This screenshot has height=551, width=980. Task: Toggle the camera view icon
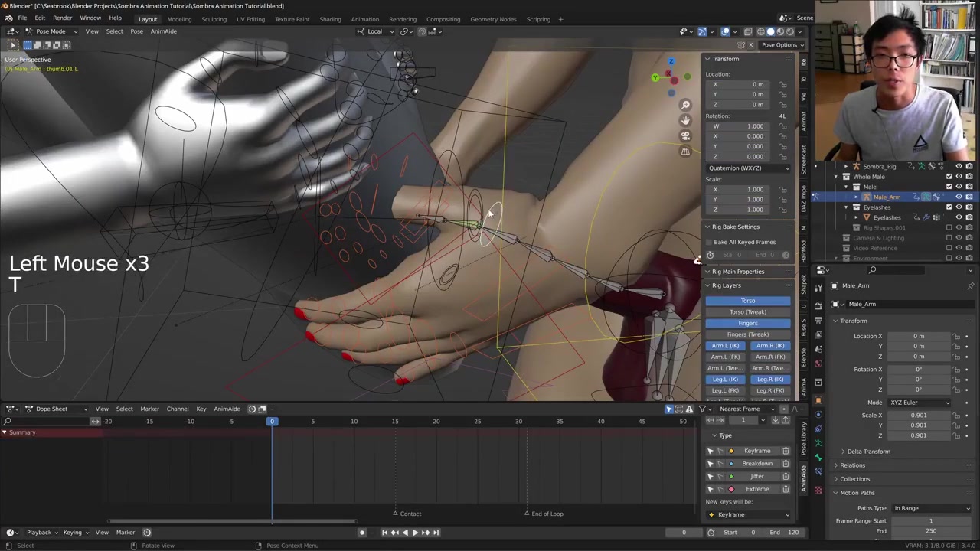click(x=685, y=135)
